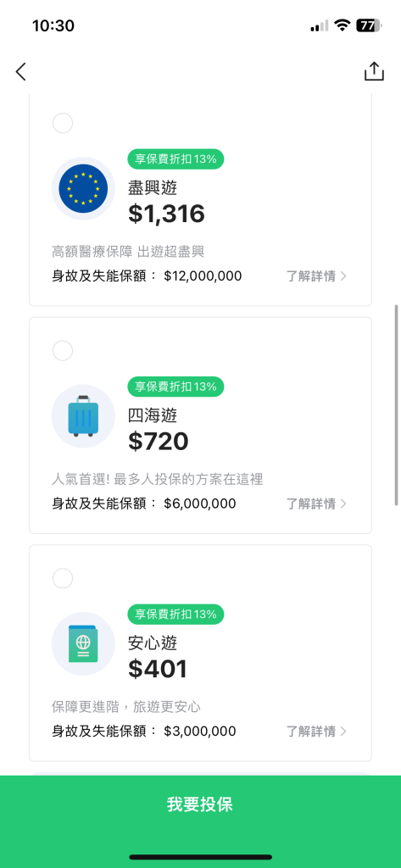Tap the 四海遊 plan title
The height and width of the screenshot is (868, 401).
coord(153,415)
